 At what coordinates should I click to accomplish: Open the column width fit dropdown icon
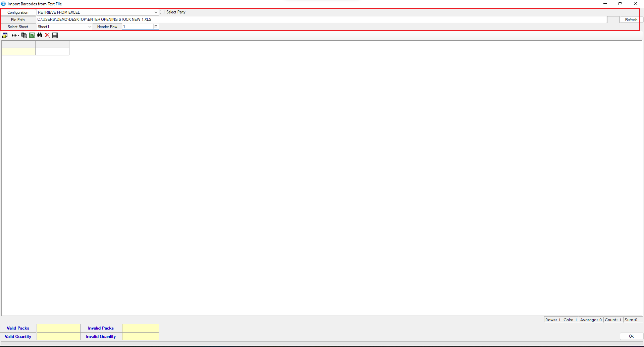point(15,35)
